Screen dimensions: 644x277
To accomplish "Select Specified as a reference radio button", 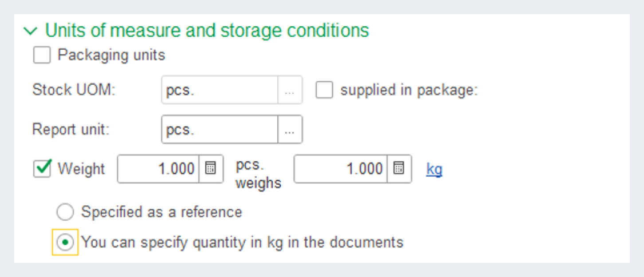I will (65, 213).
